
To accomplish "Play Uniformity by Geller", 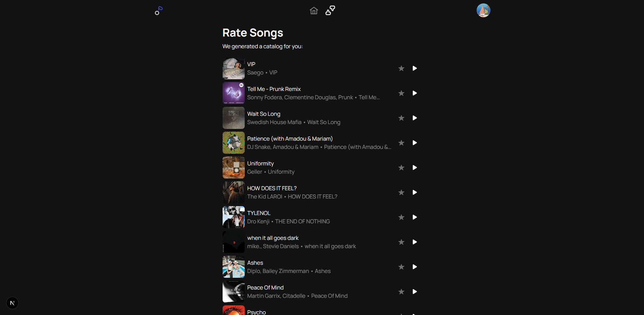I will (x=415, y=167).
